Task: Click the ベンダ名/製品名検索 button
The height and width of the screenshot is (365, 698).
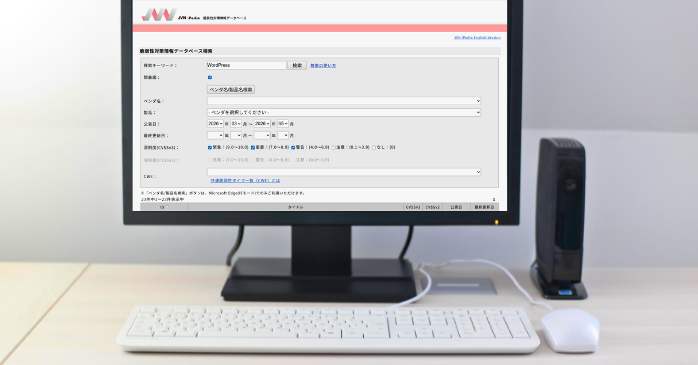Action: [231, 89]
